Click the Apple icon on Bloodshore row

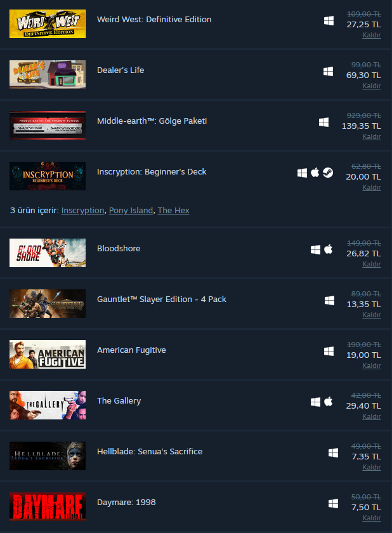pos(328,249)
